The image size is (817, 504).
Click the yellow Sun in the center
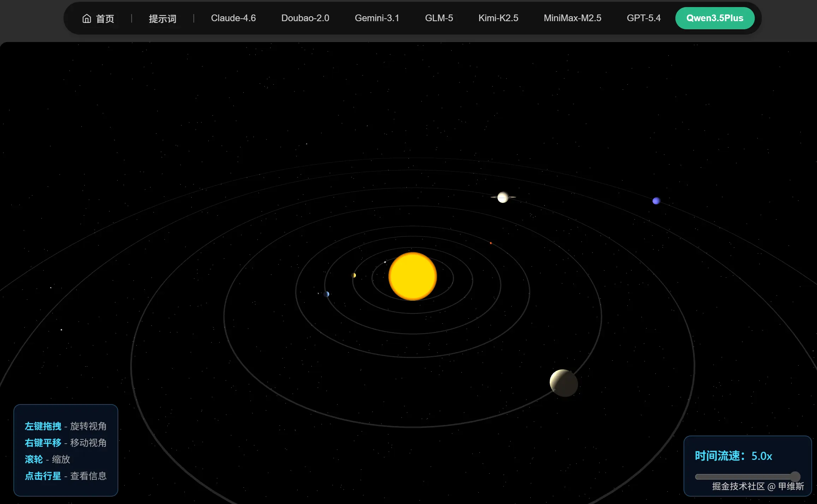(412, 276)
